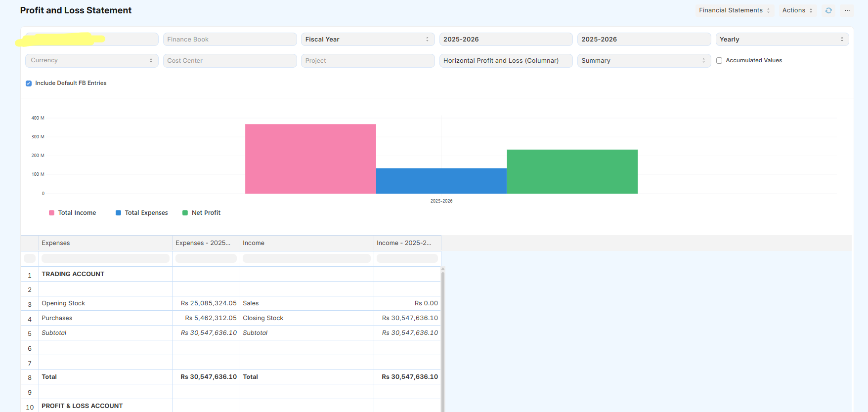Click the green Net Profit bar
This screenshot has height=412, width=868.
(x=572, y=171)
